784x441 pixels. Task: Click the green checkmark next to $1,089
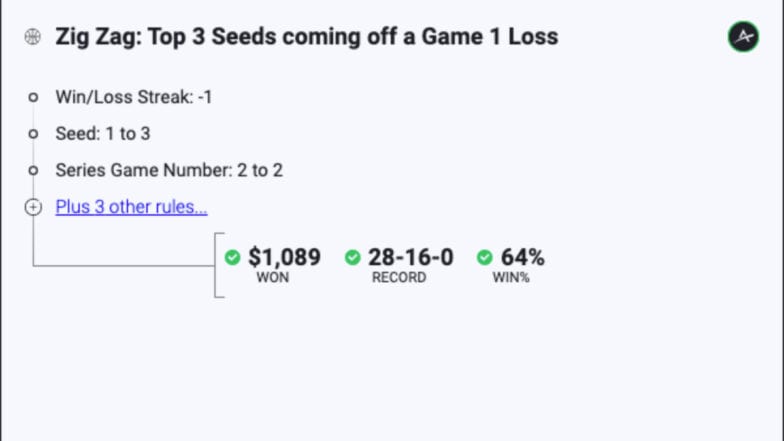coord(232,258)
